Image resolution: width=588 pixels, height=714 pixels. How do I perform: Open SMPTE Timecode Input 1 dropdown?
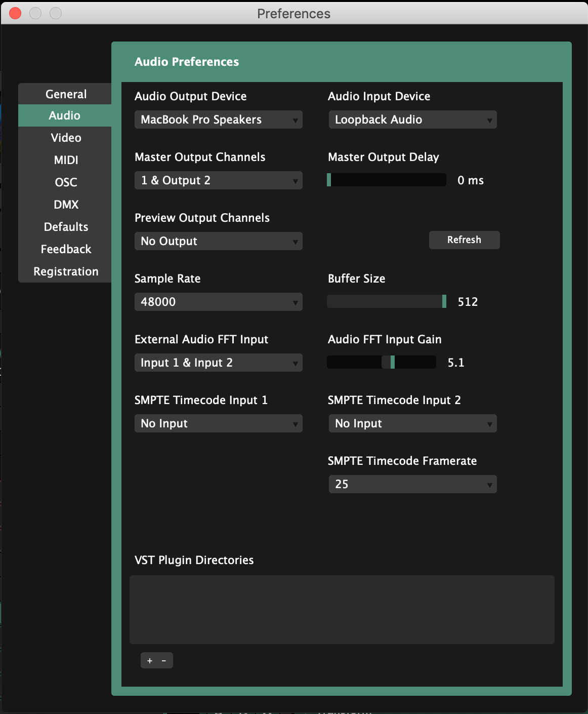click(x=218, y=424)
